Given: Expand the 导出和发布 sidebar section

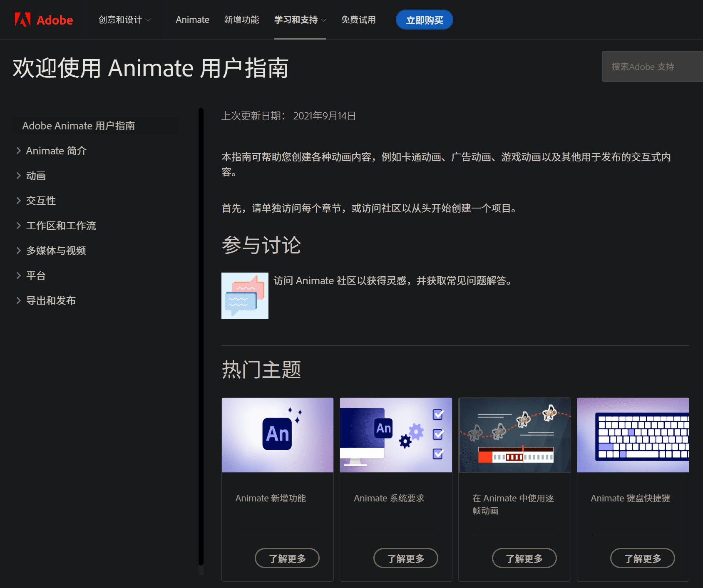Looking at the screenshot, I should (x=50, y=300).
